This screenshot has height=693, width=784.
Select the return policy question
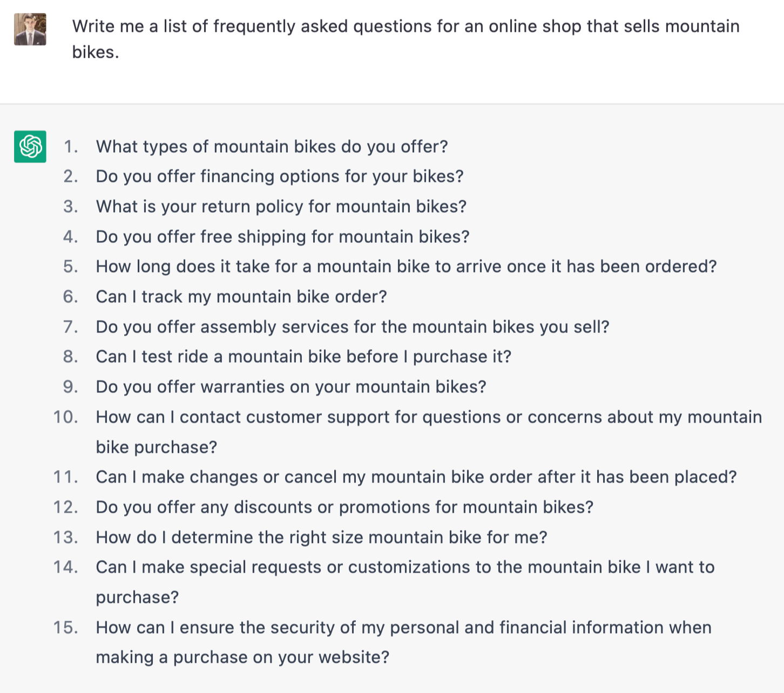click(281, 207)
